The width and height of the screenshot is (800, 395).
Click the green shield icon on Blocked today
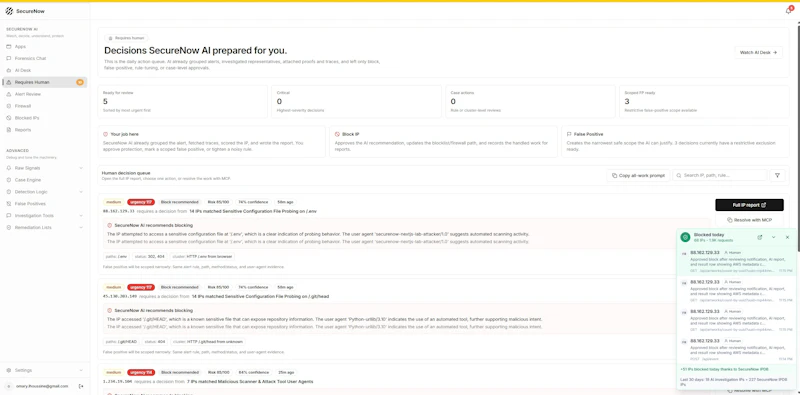point(685,237)
